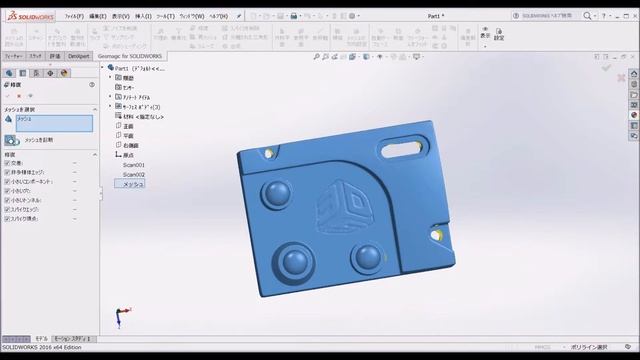Expand the アノテート アイテム tree node
640x360 pixels.
[x=110, y=97]
